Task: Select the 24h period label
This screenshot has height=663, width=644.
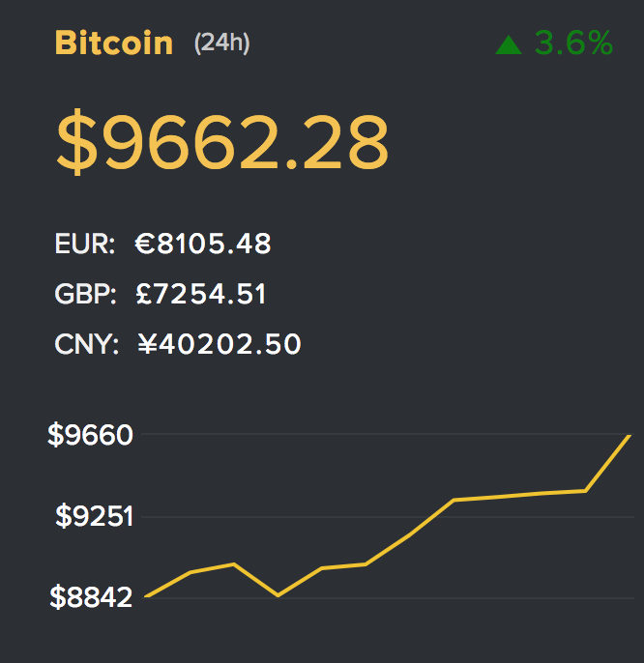Action: coord(221,43)
